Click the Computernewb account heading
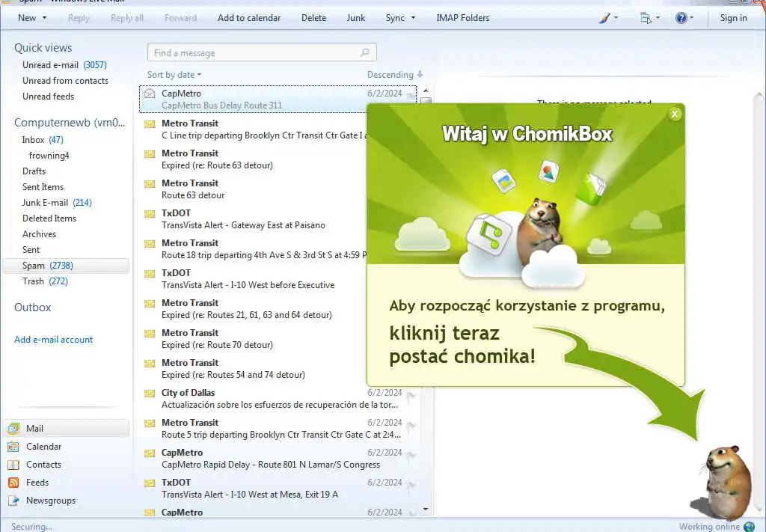This screenshot has height=532, width=766. pyautogui.click(x=70, y=123)
